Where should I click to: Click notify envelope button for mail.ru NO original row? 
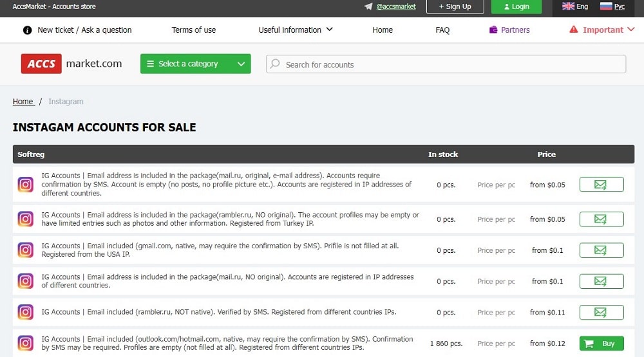pyautogui.click(x=601, y=281)
